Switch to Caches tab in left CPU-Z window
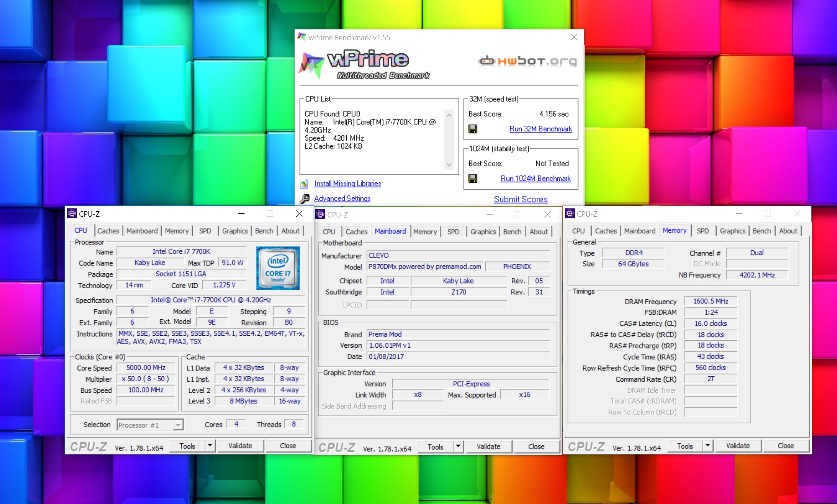This screenshot has height=504, width=837. 108,231
